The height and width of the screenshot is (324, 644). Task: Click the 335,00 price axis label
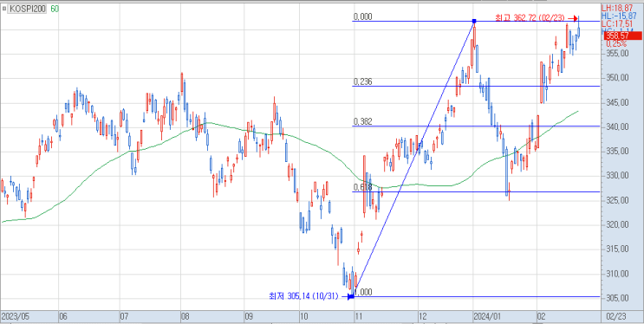pos(618,151)
